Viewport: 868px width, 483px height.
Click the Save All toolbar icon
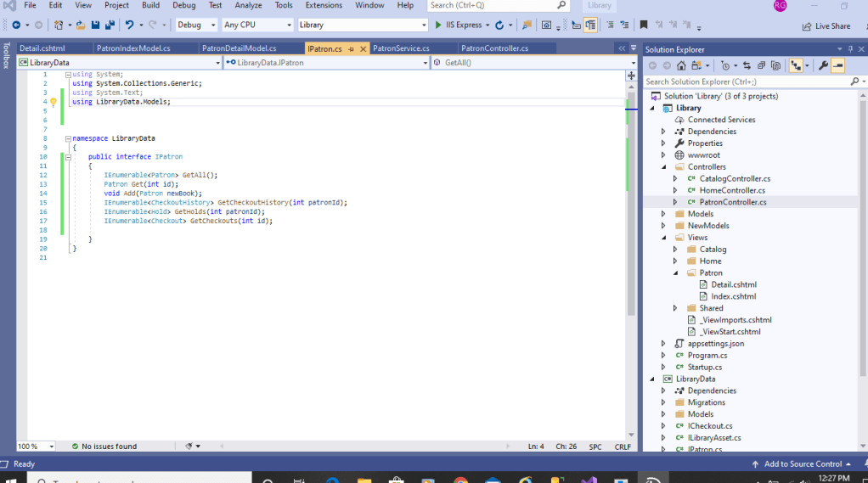point(109,25)
